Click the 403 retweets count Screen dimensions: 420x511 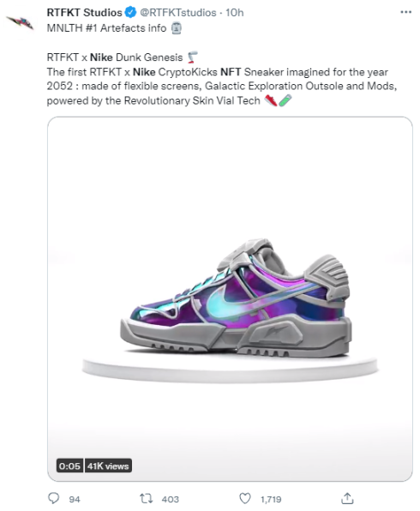click(170, 499)
